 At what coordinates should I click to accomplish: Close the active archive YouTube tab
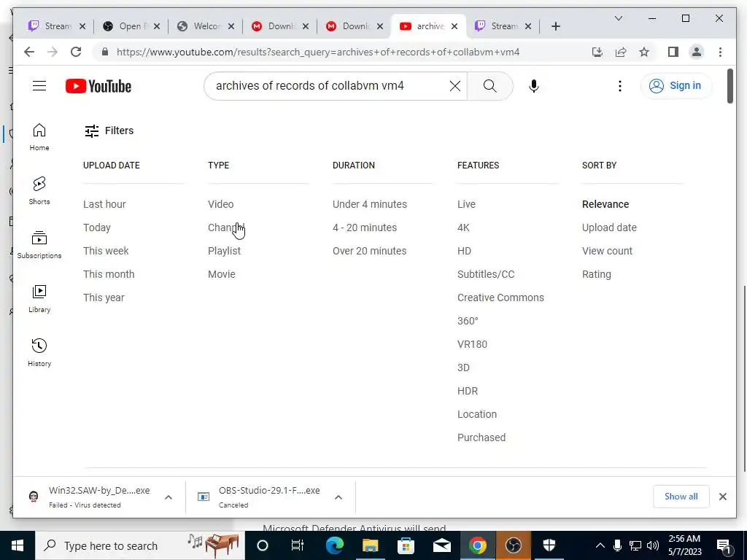coord(454,26)
